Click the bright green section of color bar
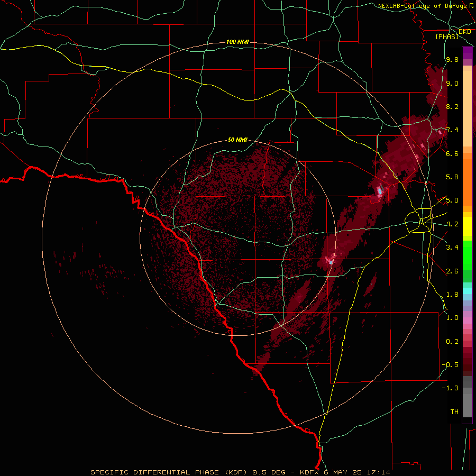Image resolution: width=476 pixels, height=476 pixels. (x=467, y=255)
